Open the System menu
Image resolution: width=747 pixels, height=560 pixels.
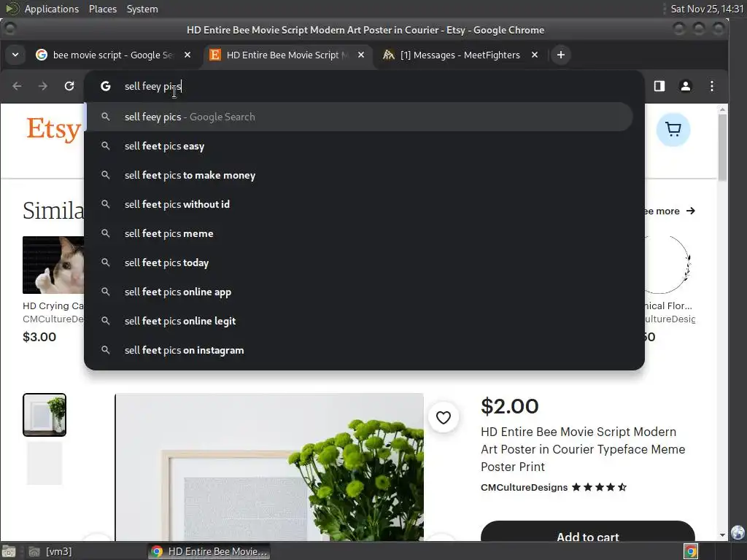coord(142,9)
